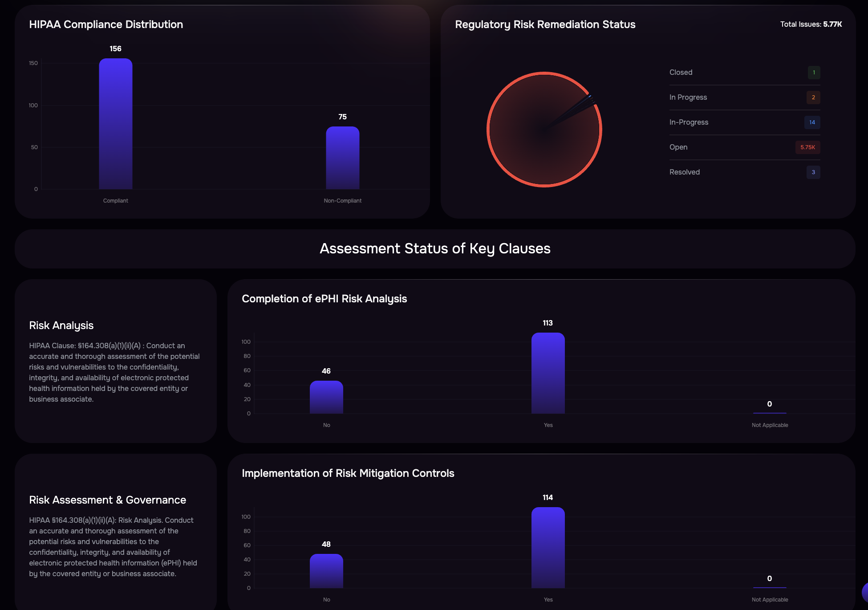The width and height of the screenshot is (868, 610).
Task: Click the No bar showing 46
Action: (x=326, y=397)
